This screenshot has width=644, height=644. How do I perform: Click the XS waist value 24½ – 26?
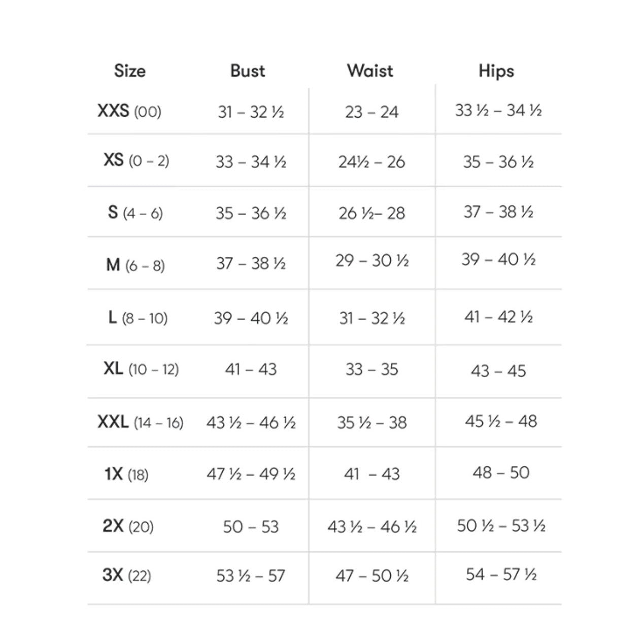click(x=371, y=162)
